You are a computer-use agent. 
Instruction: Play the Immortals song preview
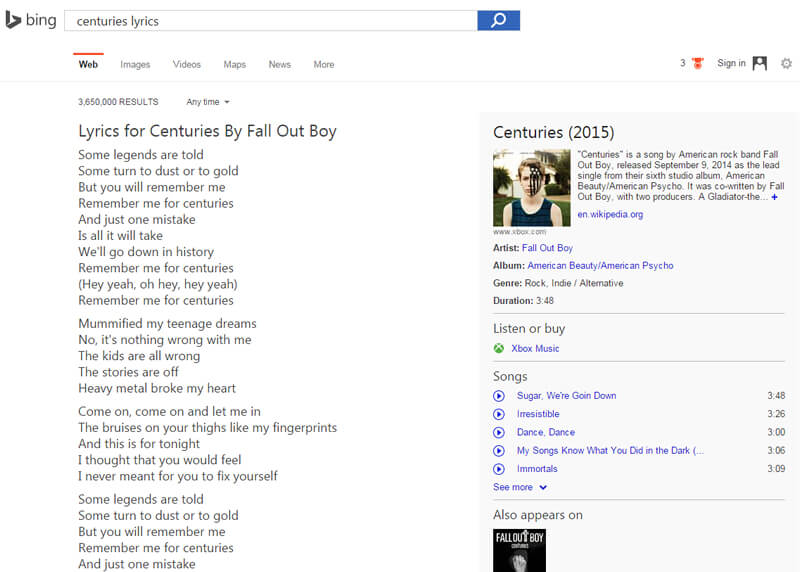[499, 469]
